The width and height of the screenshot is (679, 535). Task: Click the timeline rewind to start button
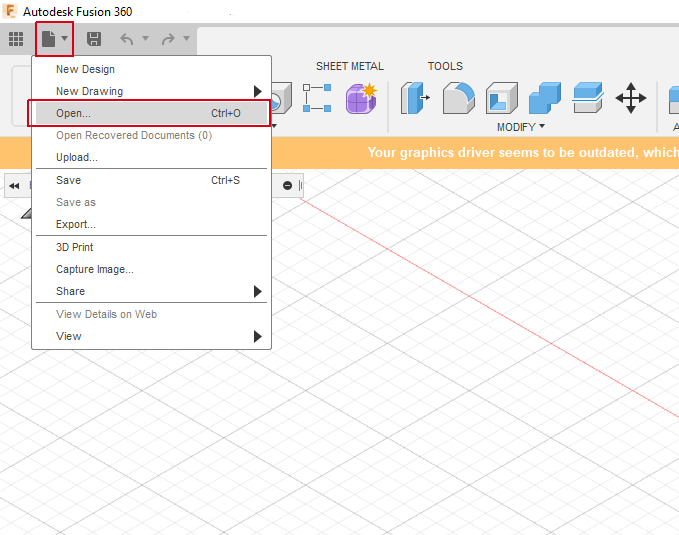(x=14, y=186)
